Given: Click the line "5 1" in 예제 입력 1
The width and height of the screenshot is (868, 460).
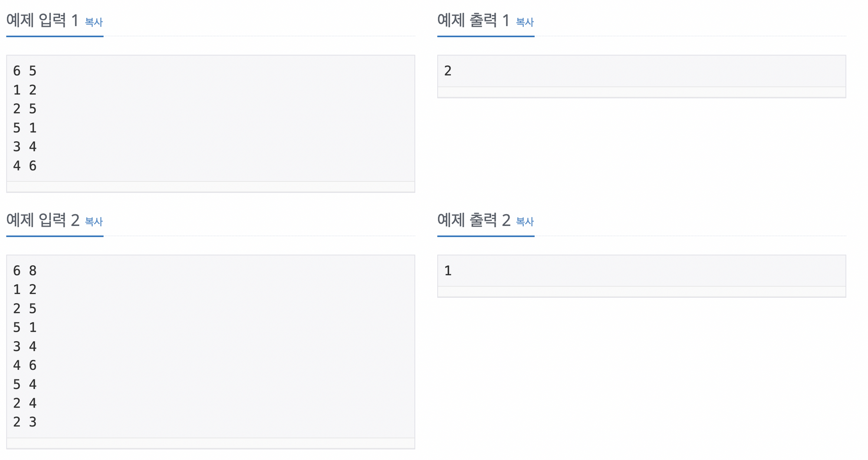Looking at the screenshot, I should (x=25, y=127).
